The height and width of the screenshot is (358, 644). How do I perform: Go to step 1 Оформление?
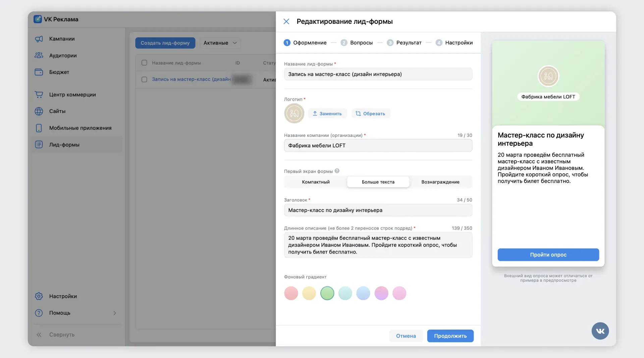(305, 43)
